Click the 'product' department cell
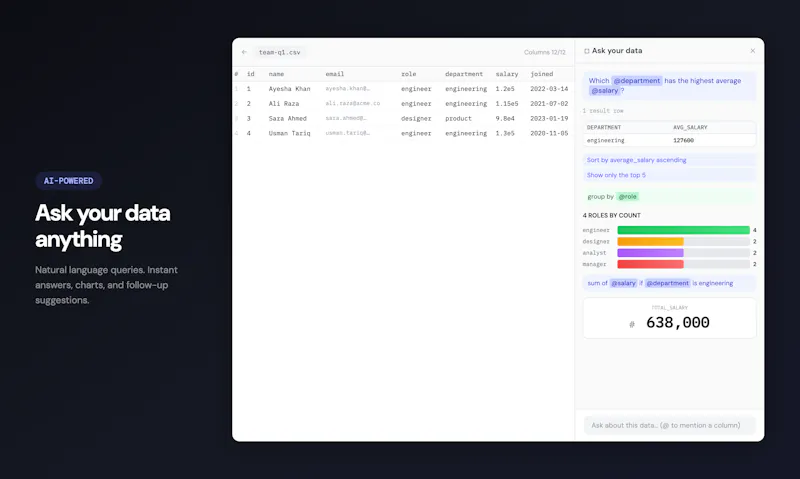800x479 pixels. [x=458, y=118]
